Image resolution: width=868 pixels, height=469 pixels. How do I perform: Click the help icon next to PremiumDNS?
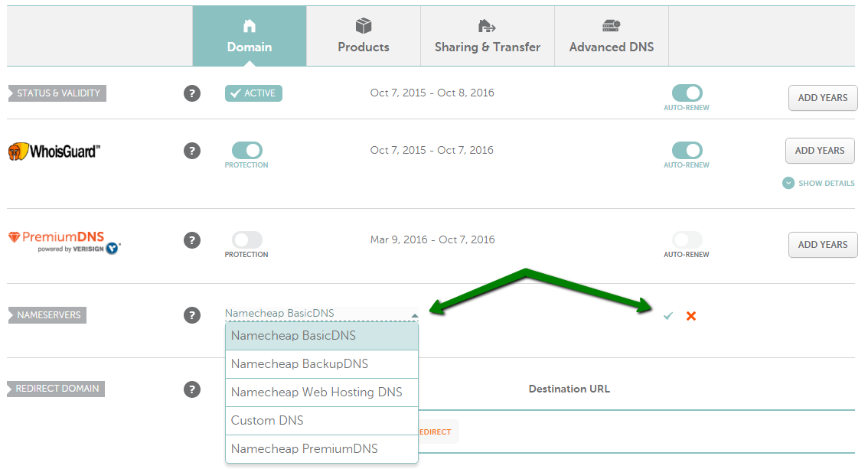point(192,240)
